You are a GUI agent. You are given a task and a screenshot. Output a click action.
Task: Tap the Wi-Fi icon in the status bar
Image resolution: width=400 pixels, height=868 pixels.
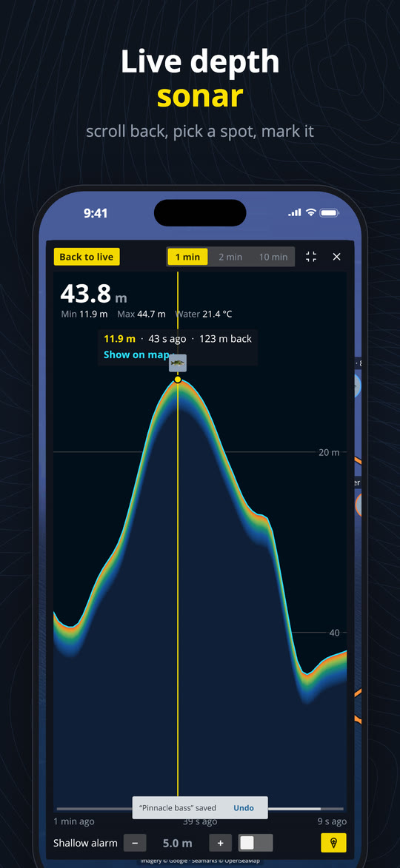tap(311, 212)
